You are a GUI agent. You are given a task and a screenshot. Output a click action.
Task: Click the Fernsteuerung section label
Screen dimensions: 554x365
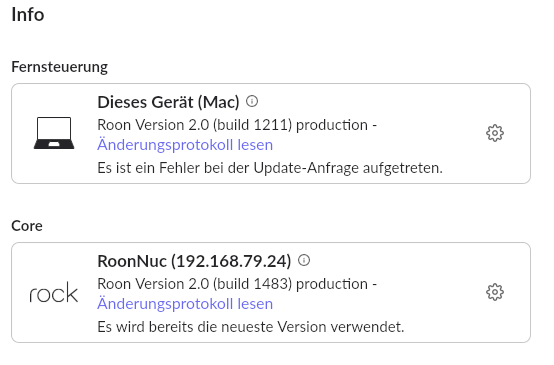pyautogui.click(x=60, y=67)
